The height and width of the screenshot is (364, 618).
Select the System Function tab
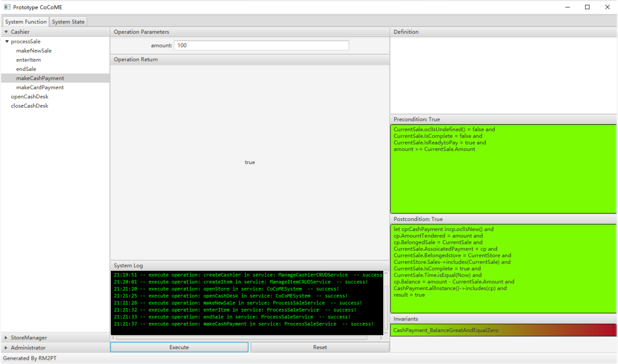[26, 22]
